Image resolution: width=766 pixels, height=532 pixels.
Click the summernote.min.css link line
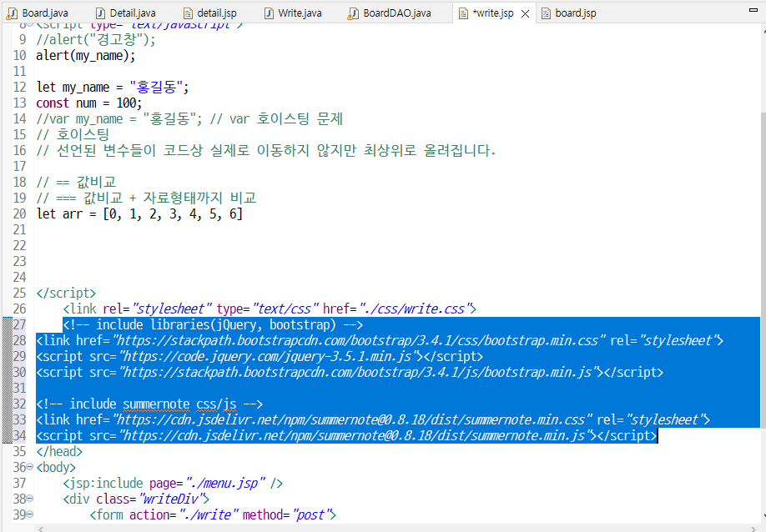(x=373, y=419)
